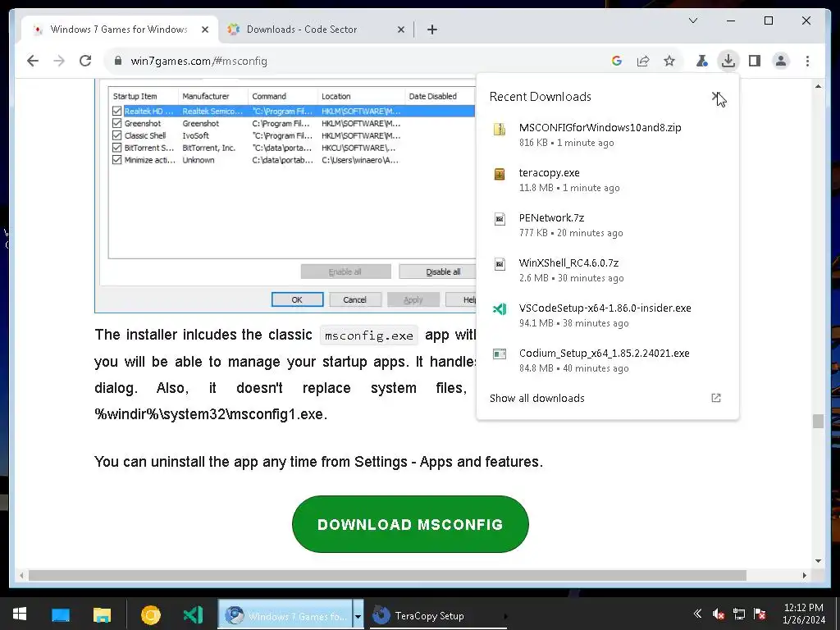Close the Recent Downloads popup
The height and width of the screenshot is (630, 840).
pyautogui.click(x=716, y=97)
